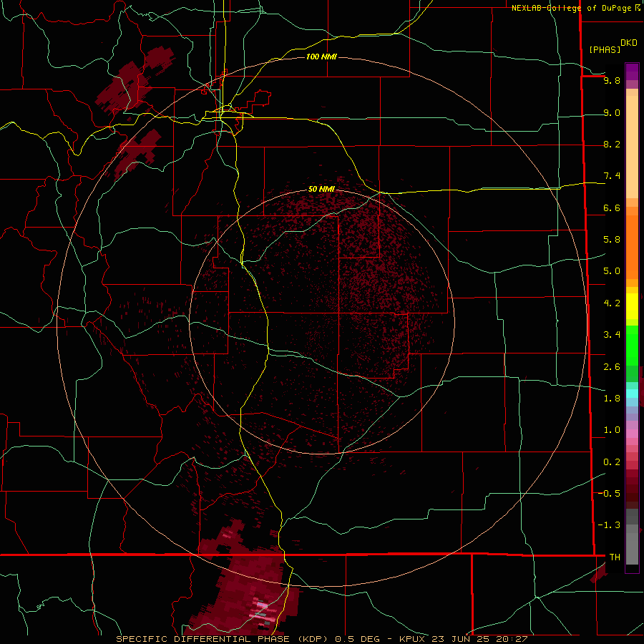The height and width of the screenshot is (644, 644).
Task: Click the 9.8 color scale value
Action: (612, 80)
